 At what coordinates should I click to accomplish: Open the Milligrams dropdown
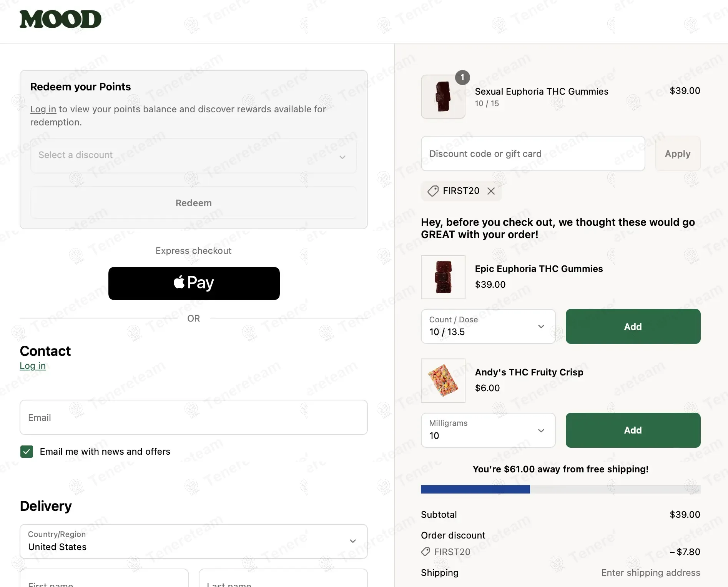[x=488, y=430]
